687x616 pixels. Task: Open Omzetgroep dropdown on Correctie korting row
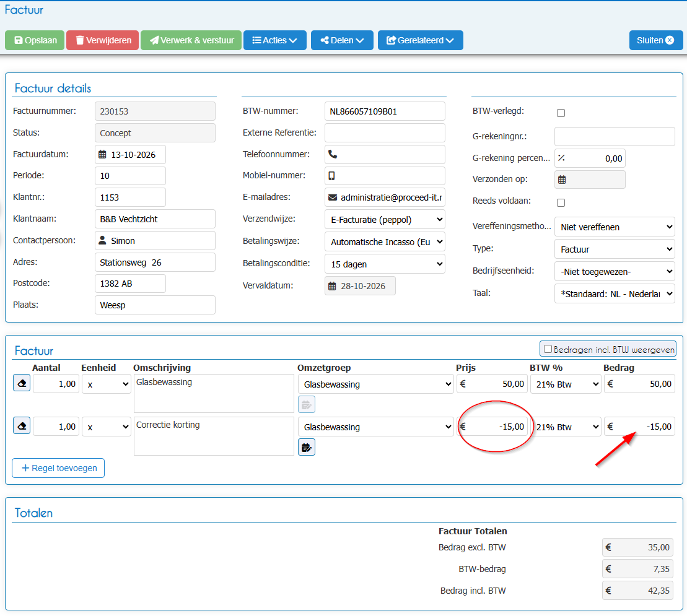(x=376, y=427)
